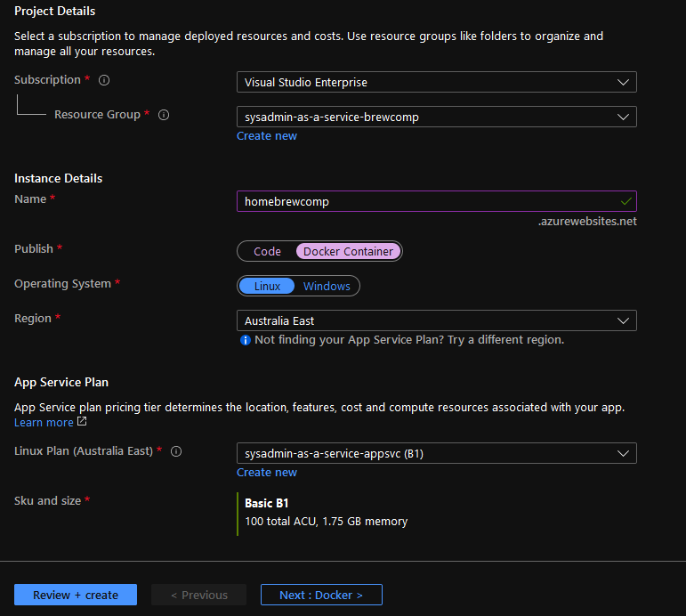Select Docker Container publish option
686x616 pixels.
click(348, 251)
